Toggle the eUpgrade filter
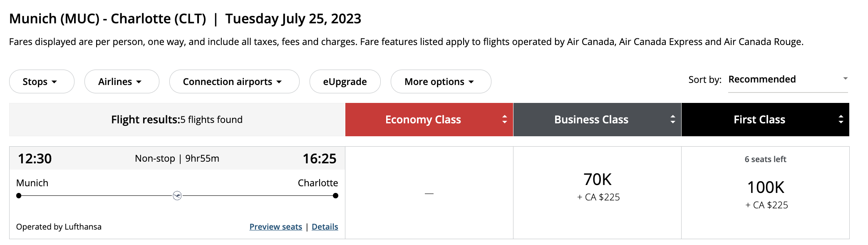The width and height of the screenshot is (868, 245). (x=345, y=82)
